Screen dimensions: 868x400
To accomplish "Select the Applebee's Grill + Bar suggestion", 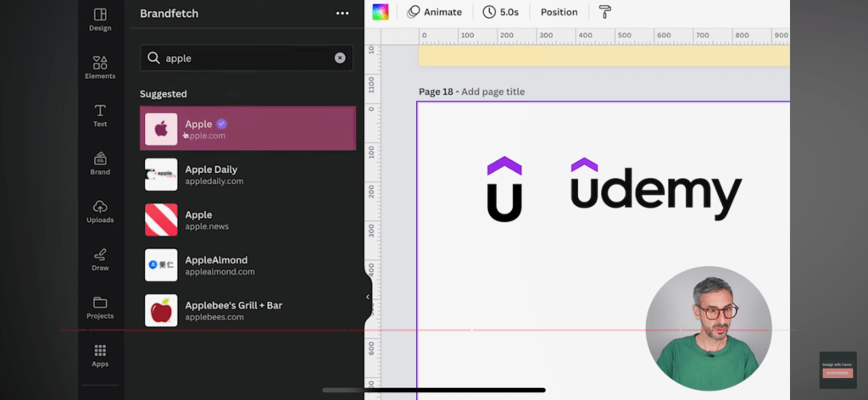I will pyautogui.click(x=248, y=310).
